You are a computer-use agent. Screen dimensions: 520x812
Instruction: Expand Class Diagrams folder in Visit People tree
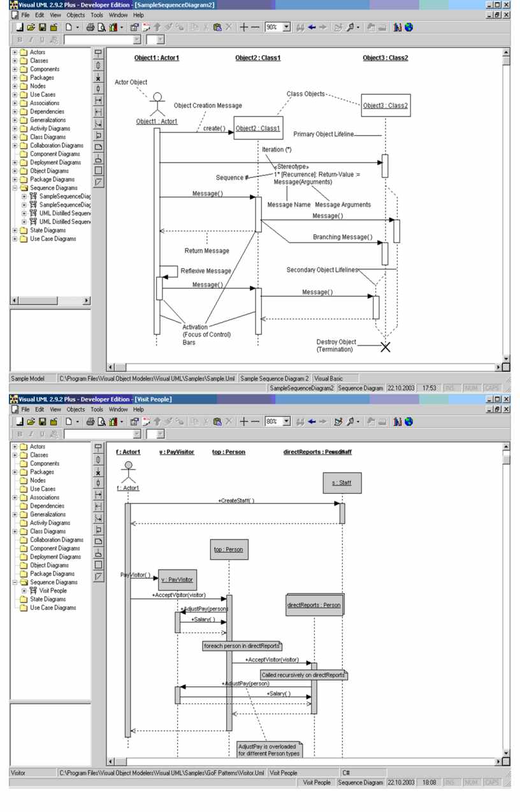point(15,531)
